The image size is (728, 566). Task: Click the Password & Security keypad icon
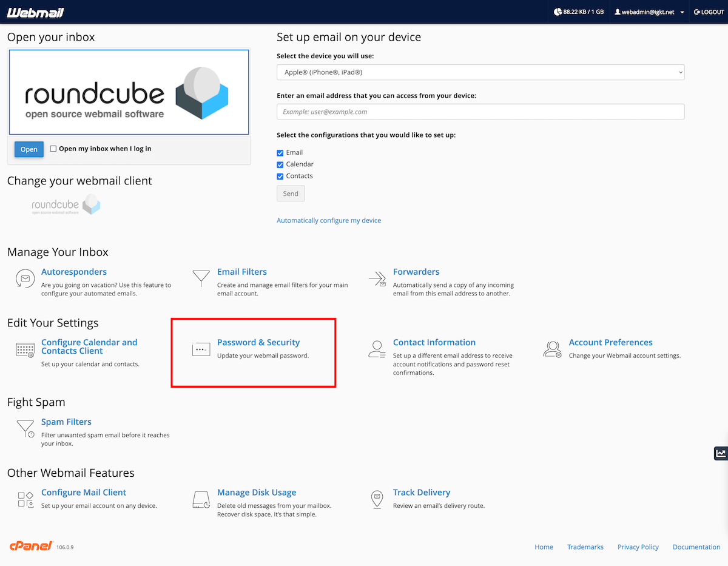tap(201, 349)
